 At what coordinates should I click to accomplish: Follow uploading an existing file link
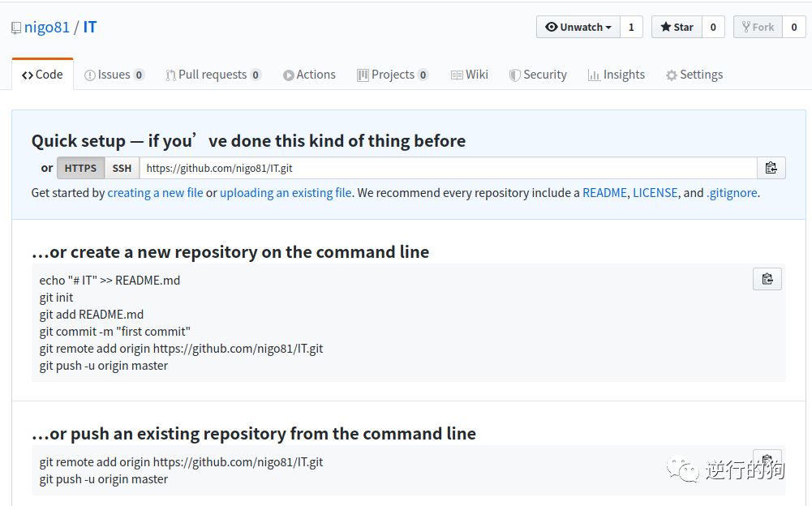click(x=286, y=193)
